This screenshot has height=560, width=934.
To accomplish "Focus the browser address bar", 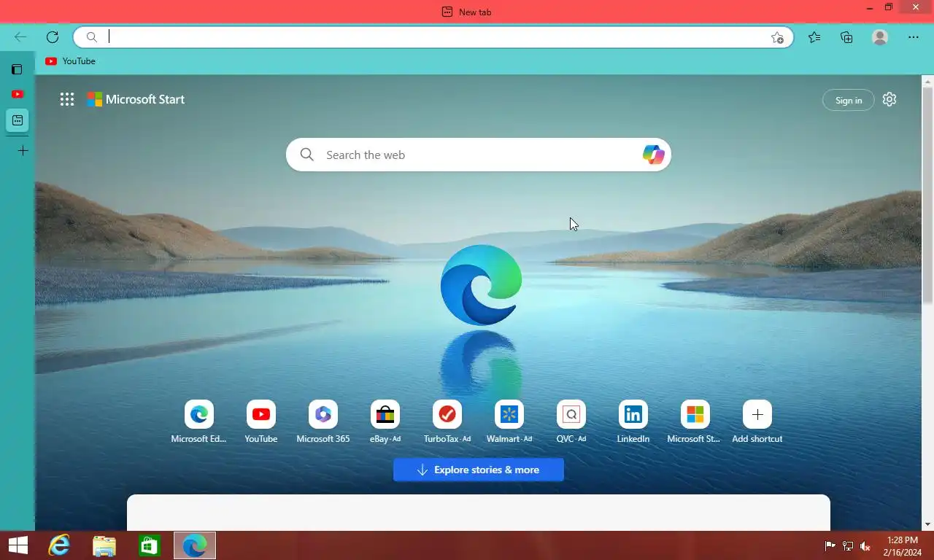I will 433,37.
